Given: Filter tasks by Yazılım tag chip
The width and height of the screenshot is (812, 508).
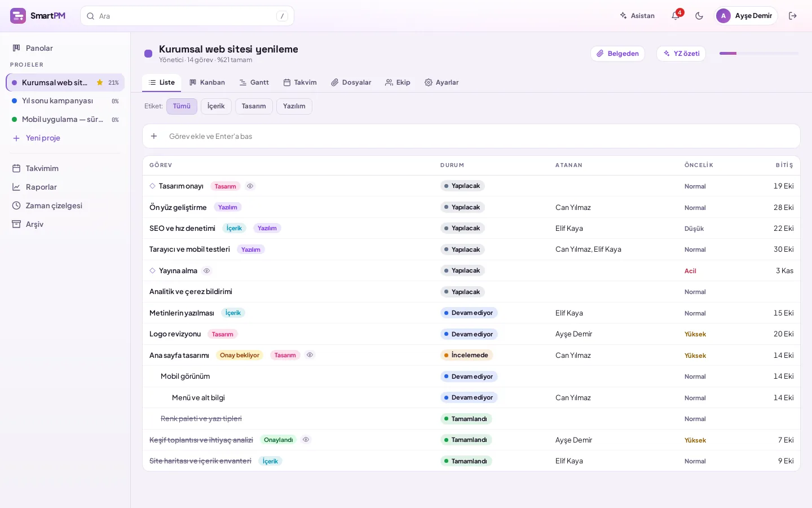Looking at the screenshot, I should click(294, 106).
